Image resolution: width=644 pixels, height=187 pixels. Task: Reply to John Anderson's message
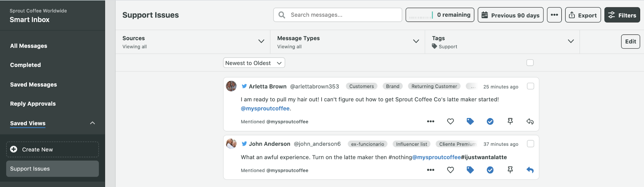click(530, 170)
